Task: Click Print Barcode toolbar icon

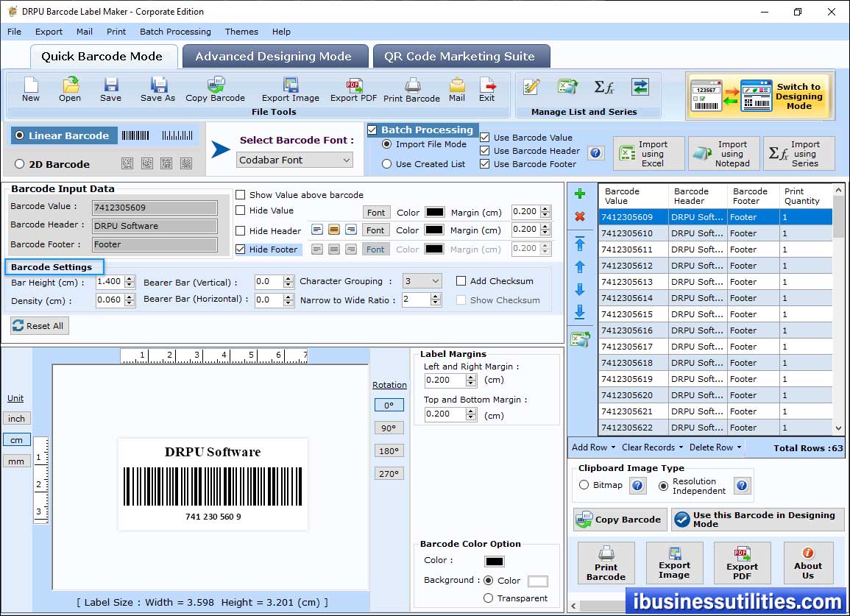Action: coord(412,90)
